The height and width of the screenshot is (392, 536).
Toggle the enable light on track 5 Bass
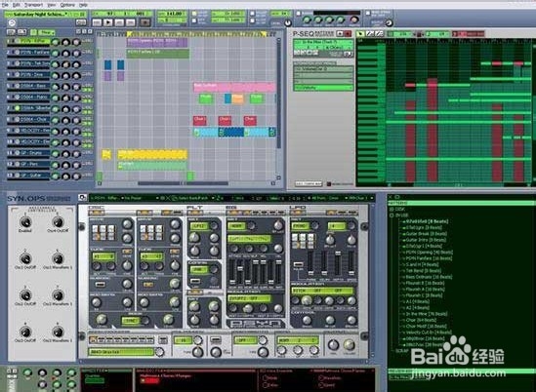(18, 86)
